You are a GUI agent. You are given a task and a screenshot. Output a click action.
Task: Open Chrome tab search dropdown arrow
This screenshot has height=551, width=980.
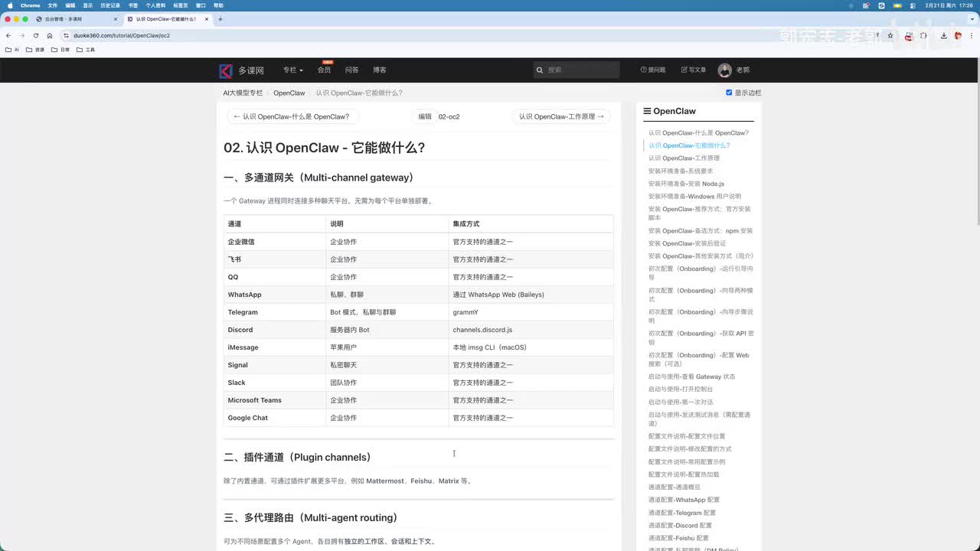click(971, 18)
